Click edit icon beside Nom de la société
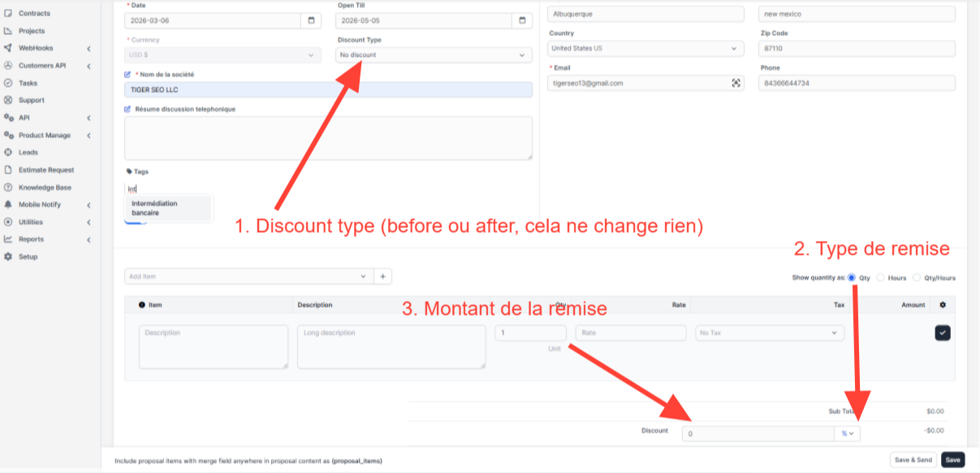 tap(127, 75)
